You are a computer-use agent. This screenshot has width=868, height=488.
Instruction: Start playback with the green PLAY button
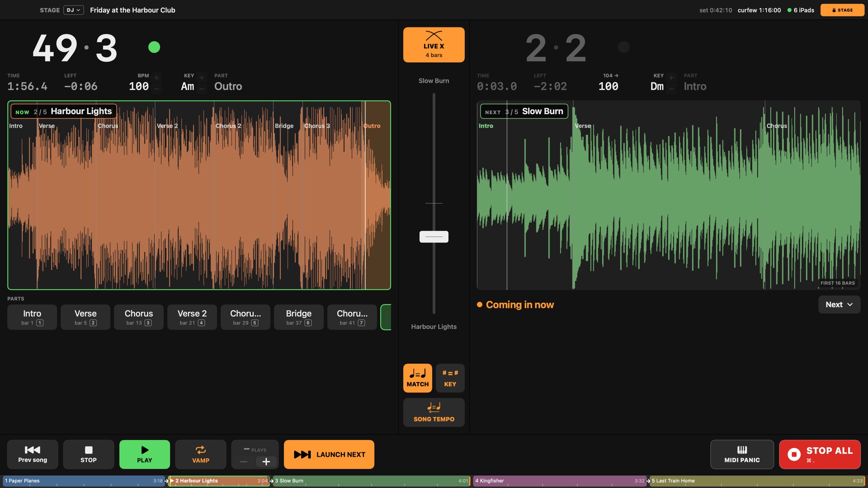coord(145,454)
